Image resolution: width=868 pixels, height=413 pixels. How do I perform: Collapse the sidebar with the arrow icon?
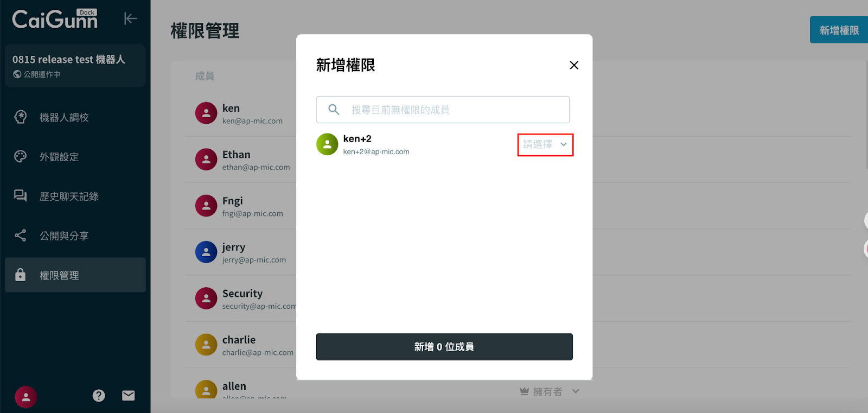130,18
